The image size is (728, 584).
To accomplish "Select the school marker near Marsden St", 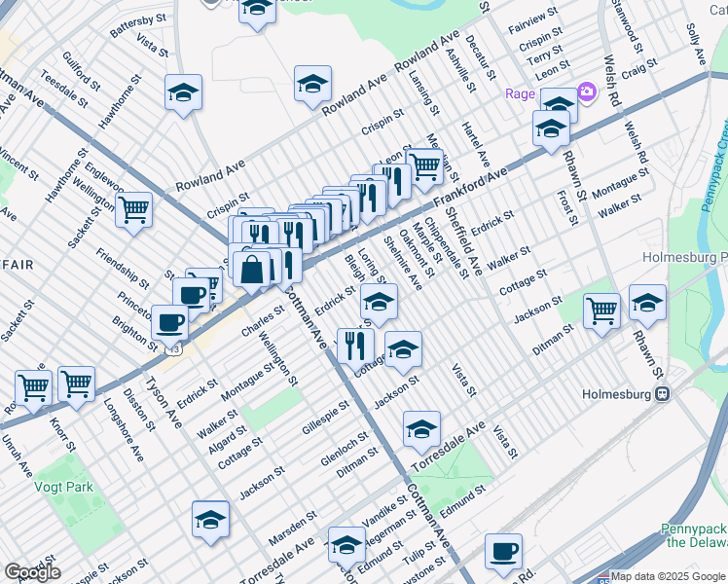I will click(x=211, y=522).
